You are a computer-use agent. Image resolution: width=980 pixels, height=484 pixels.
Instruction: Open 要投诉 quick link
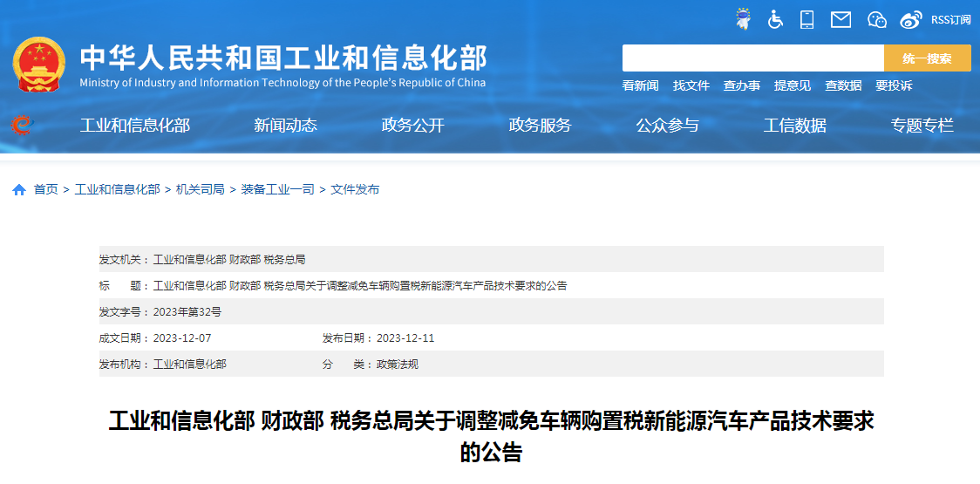pyautogui.click(x=894, y=85)
